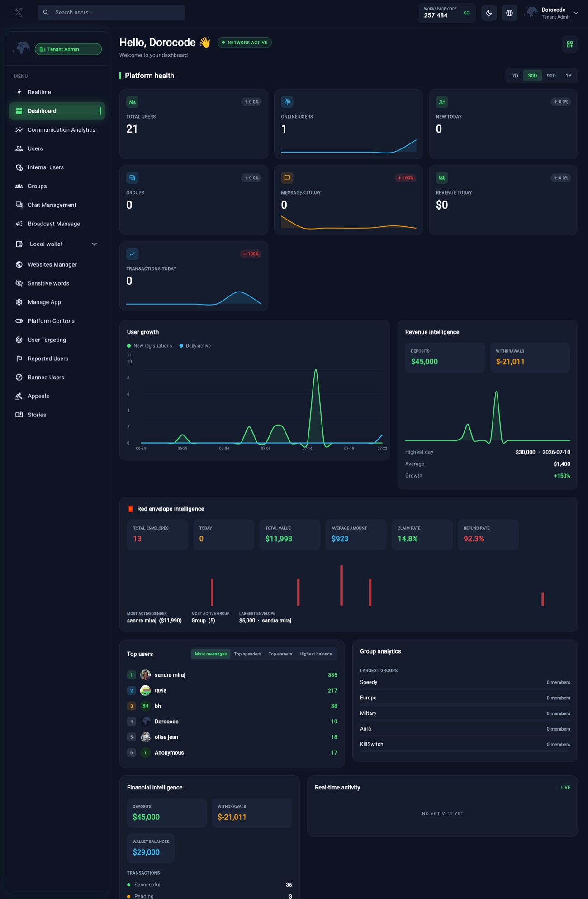Click the Online Users card icon
588x899 pixels.
287,102
